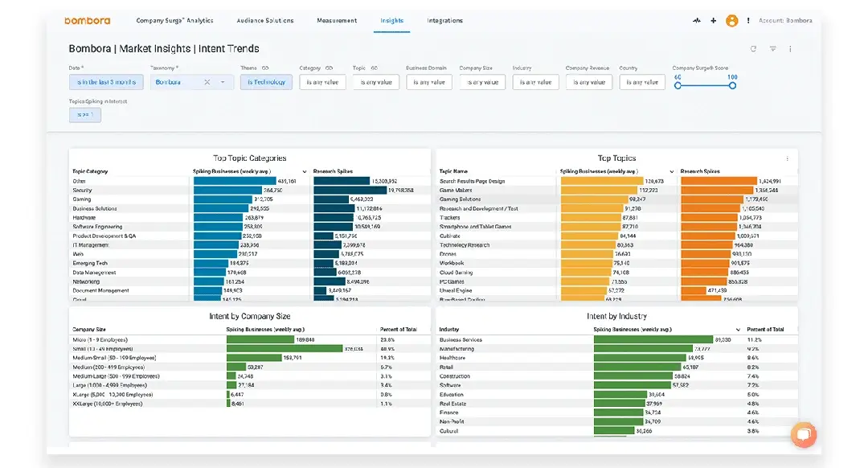This screenshot has width=868, height=468.
Task: Click the 'Cloud Gaming' topic row
Action: pyautogui.click(x=457, y=273)
